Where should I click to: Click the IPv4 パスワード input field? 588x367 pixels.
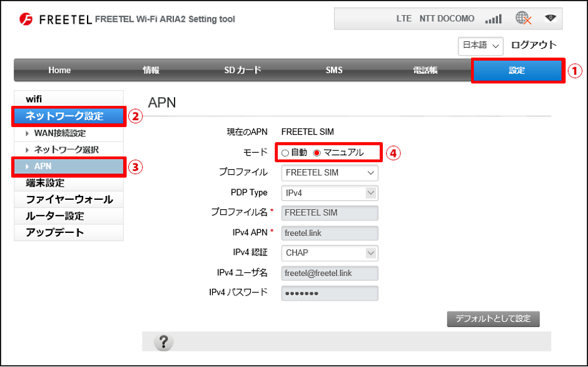(x=330, y=293)
